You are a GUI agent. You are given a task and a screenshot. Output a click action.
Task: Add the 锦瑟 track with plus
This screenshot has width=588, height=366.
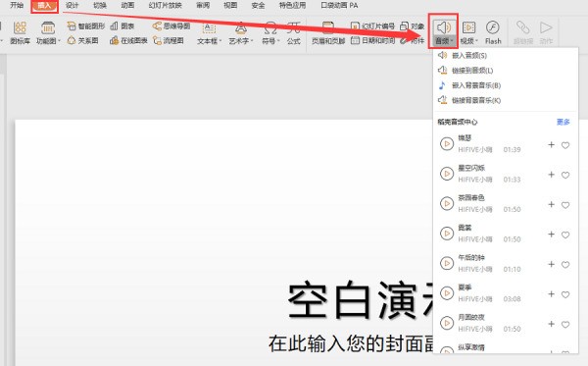click(551, 144)
